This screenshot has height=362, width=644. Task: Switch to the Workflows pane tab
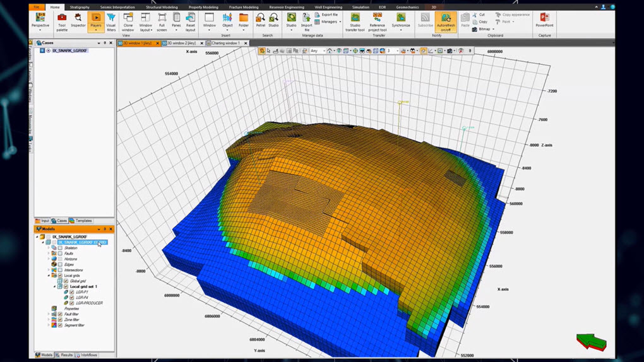[x=86, y=355]
